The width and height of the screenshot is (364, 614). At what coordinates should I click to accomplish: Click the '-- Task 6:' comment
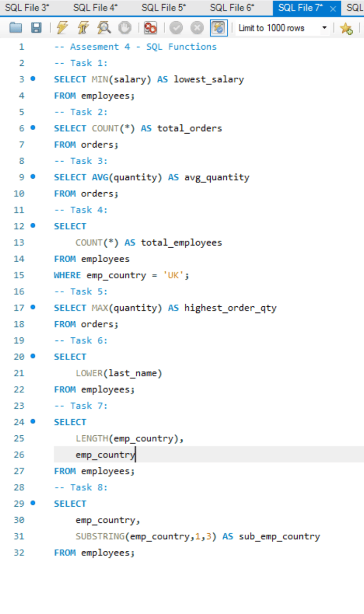(x=81, y=340)
